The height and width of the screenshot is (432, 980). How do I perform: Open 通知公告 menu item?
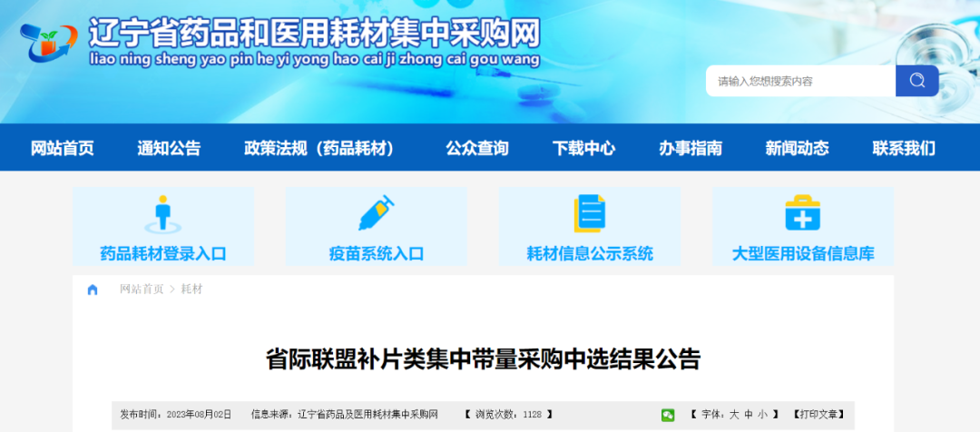click(x=169, y=148)
